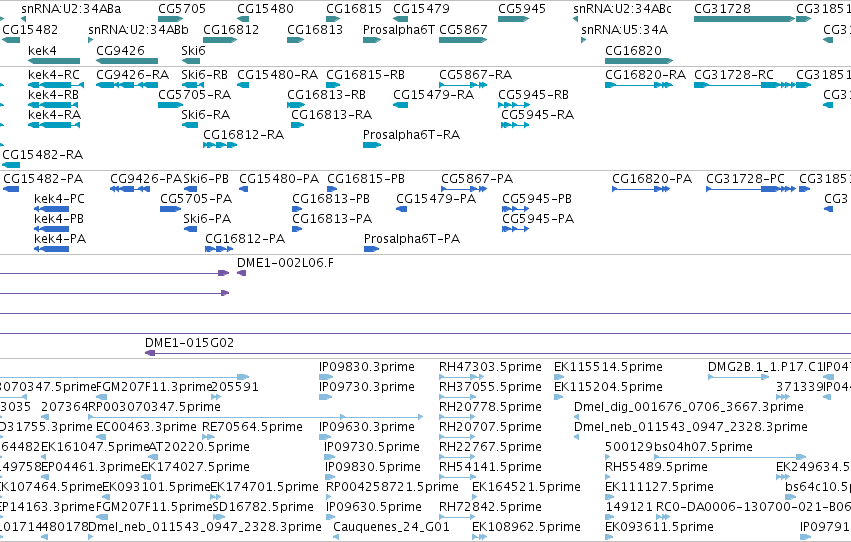Click the Ski6 gene label
Viewport: 851px width, 542px height.
(x=193, y=50)
